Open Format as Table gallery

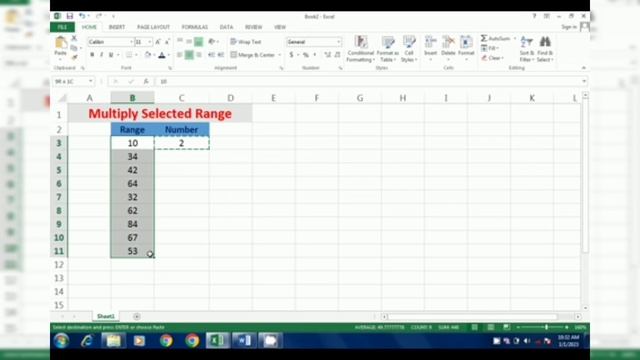pyautogui.click(x=387, y=49)
